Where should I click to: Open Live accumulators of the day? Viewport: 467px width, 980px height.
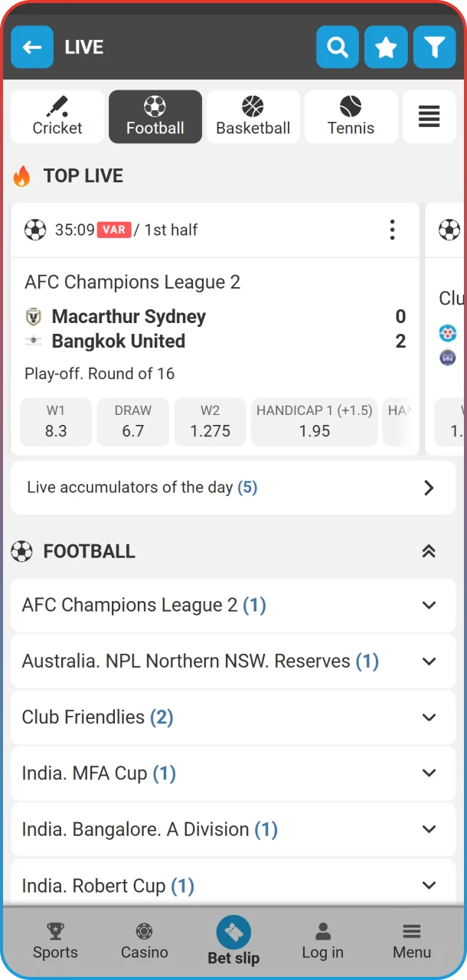click(233, 488)
